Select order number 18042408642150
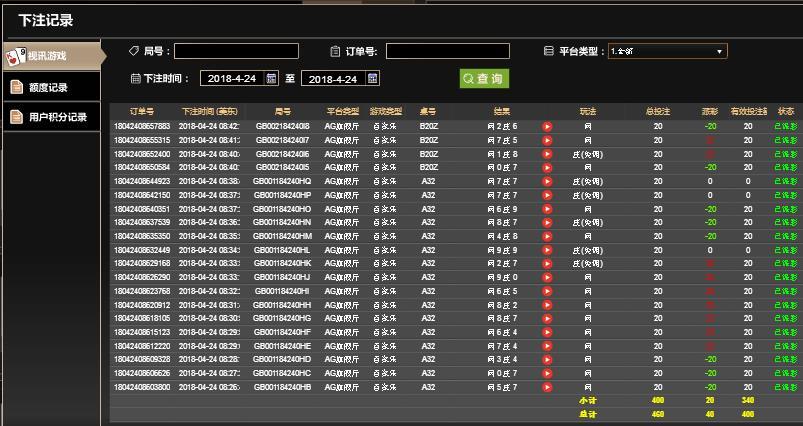 click(142, 195)
